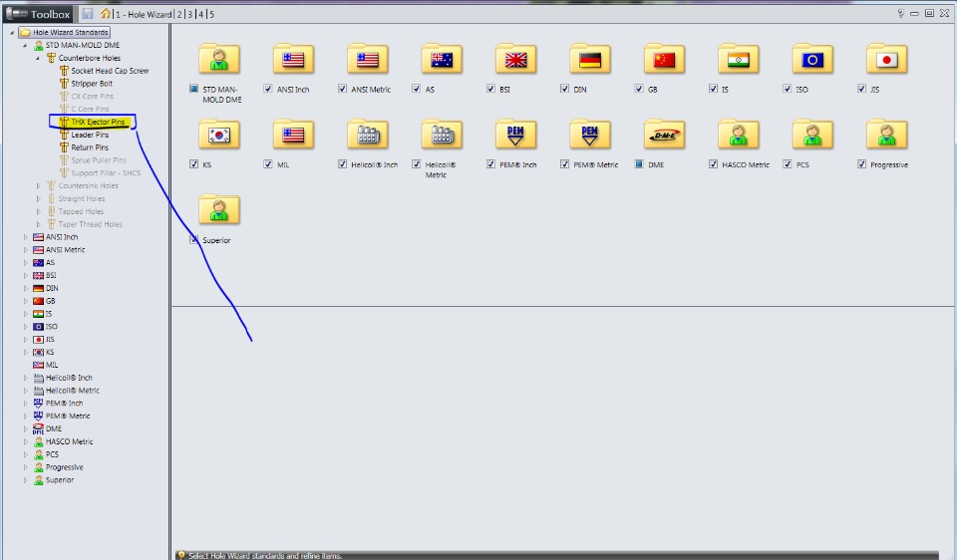Collapse the STD MAN-MOLD DME tree node
The height and width of the screenshot is (560, 957).
click(25, 45)
